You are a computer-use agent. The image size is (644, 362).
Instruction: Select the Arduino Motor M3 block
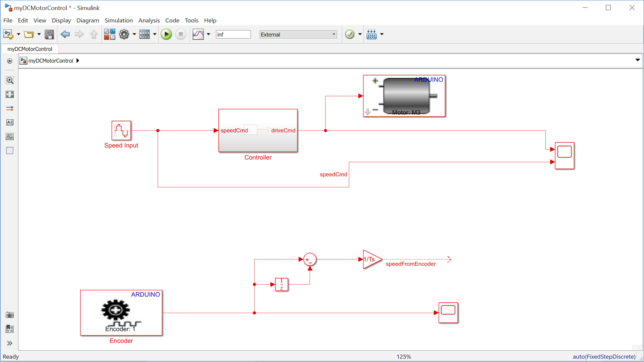[x=404, y=96]
